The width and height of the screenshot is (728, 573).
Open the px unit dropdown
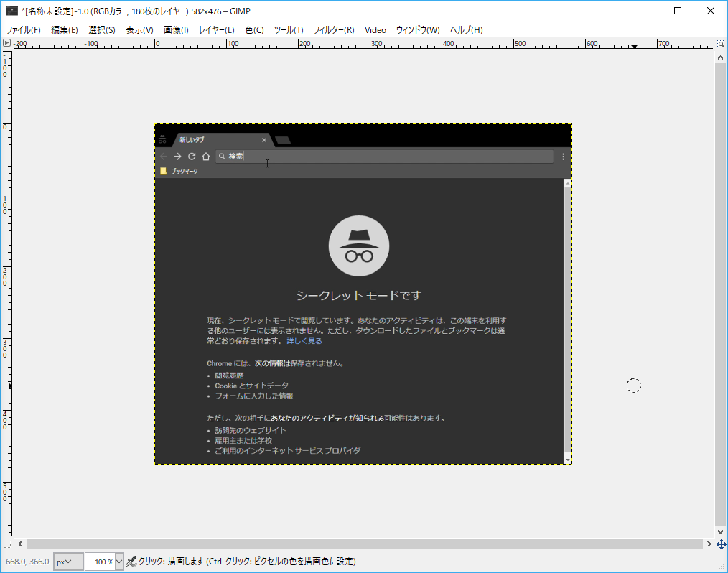pyautogui.click(x=68, y=562)
